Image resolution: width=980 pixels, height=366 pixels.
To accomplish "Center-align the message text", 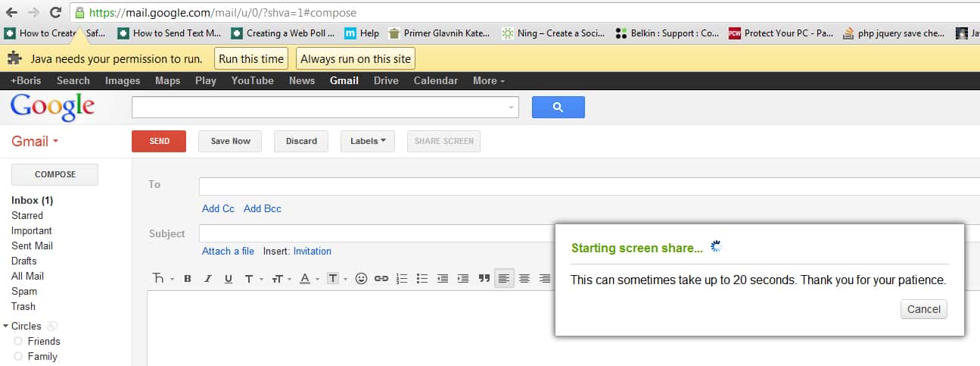I will coord(524,279).
